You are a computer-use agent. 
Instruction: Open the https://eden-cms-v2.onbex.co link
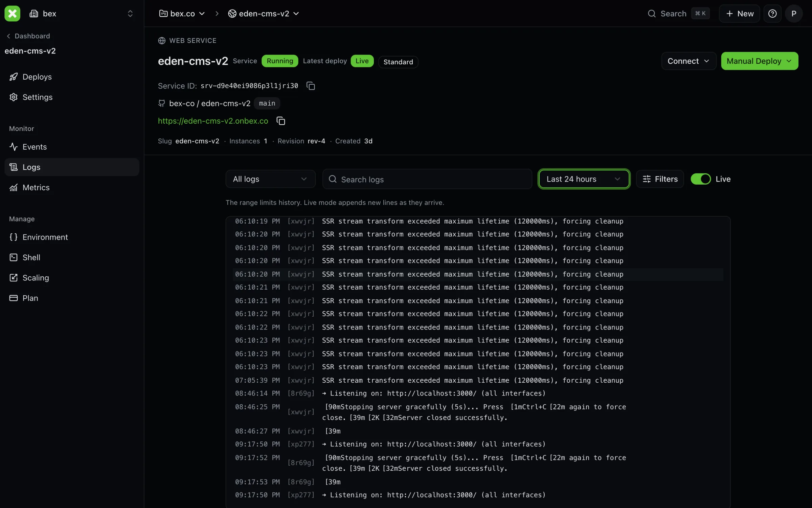(213, 121)
